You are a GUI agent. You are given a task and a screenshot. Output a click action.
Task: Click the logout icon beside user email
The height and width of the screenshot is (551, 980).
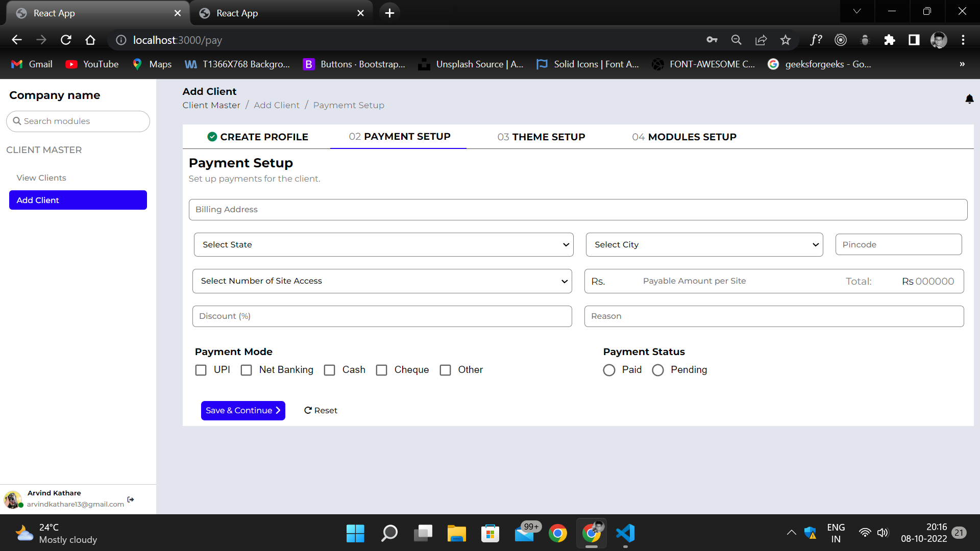pos(131,499)
